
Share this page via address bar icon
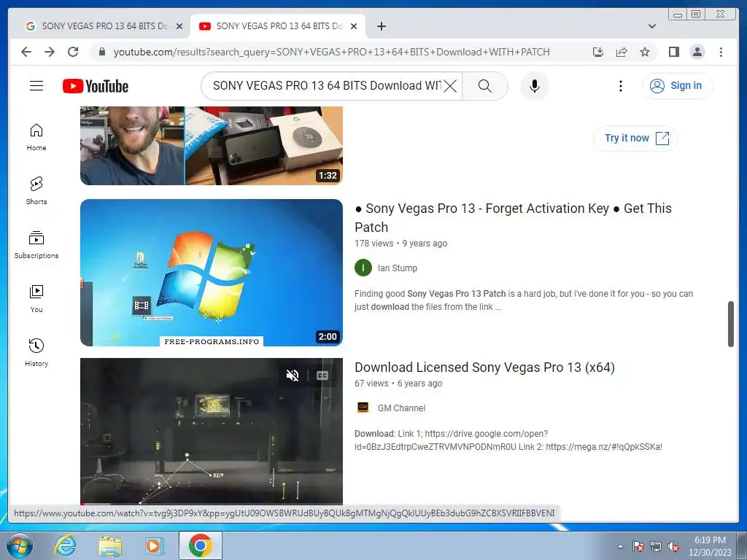coord(622,52)
